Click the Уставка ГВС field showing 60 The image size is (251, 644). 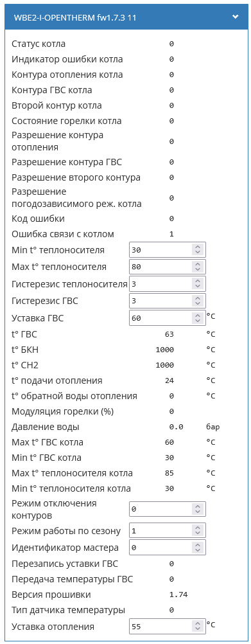pyautogui.click(x=168, y=318)
